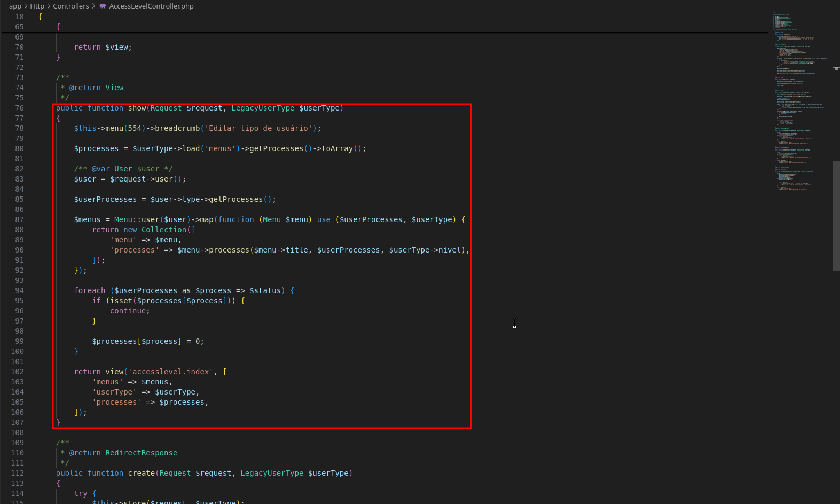Click the 'new' keyword on line 88

click(x=130, y=230)
